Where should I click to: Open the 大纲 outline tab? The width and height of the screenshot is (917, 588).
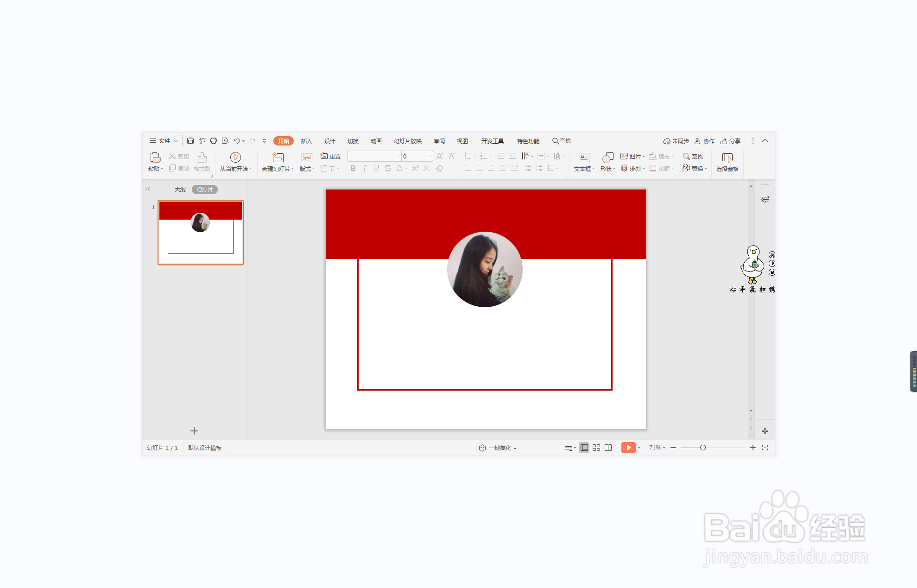pos(180,190)
